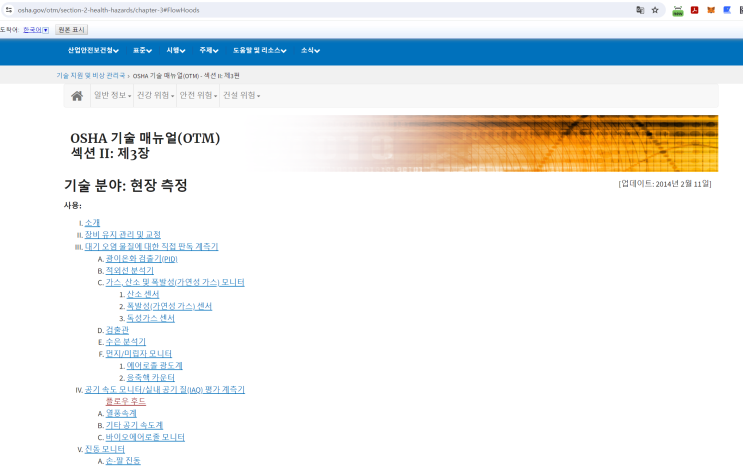Follow the 기술 지원 및 비상 관리국 breadcrumb
The width and height of the screenshot is (743, 469).
click(x=91, y=76)
